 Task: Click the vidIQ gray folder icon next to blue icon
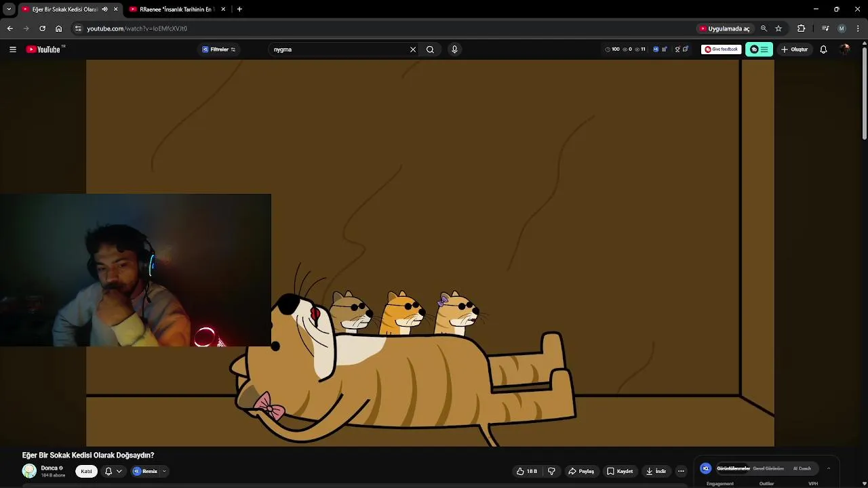point(665,49)
